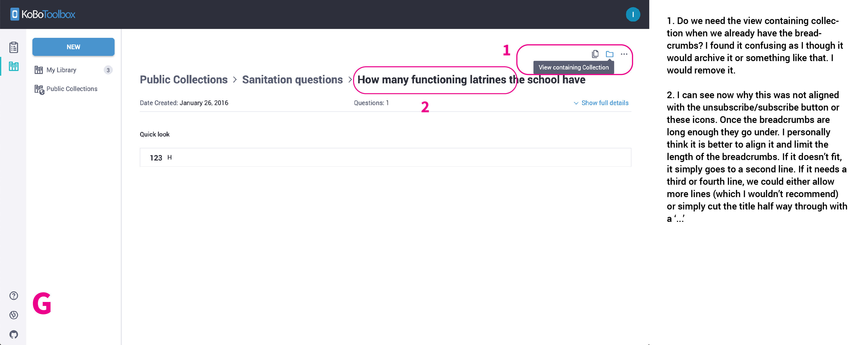Open the Projects clipboard icon in the sidebar
The height and width of the screenshot is (345, 868).
coord(13,47)
